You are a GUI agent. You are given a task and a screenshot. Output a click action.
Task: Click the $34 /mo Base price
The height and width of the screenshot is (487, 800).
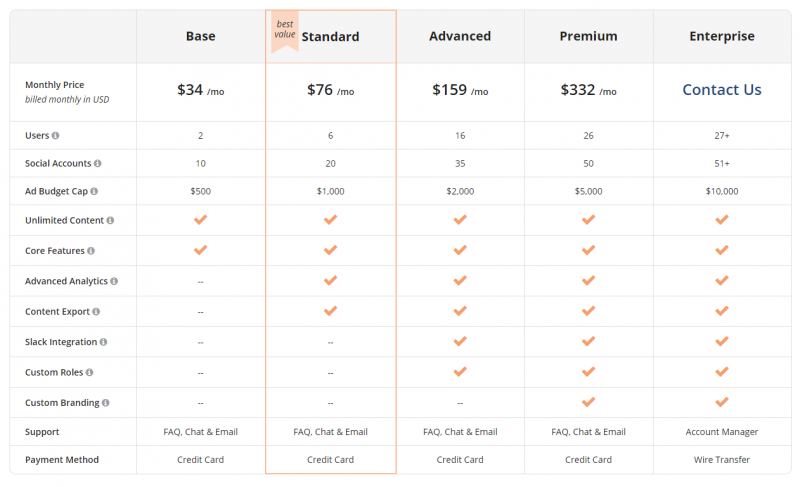201,90
